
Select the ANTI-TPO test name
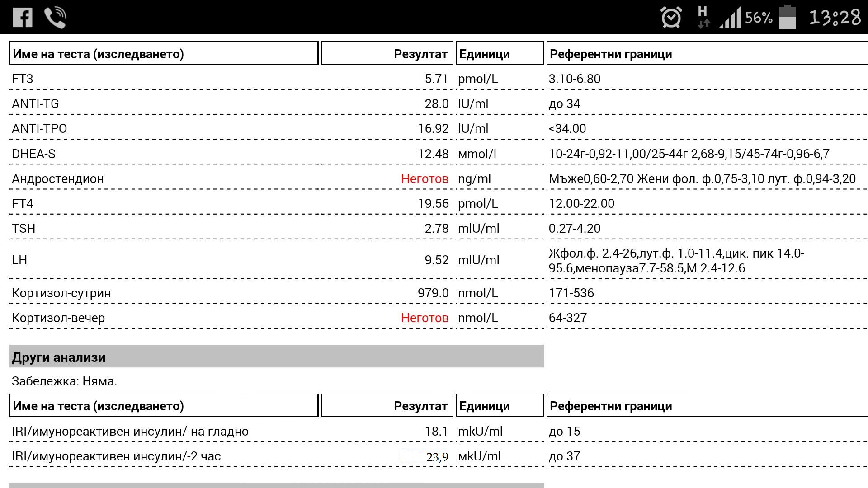[x=39, y=129]
